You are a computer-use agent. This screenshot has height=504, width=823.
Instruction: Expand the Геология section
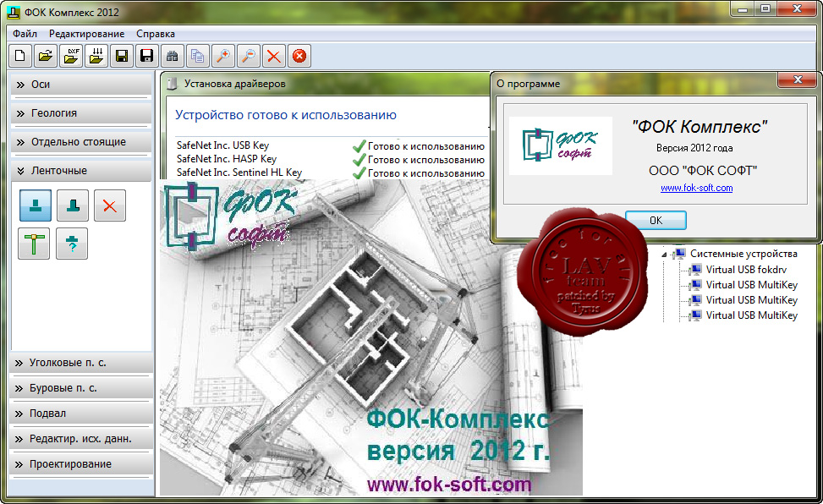[81, 112]
